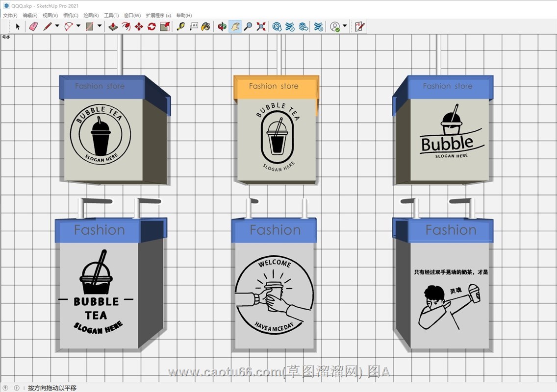This screenshot has width=557, height=392.
Task: Open the 绘图(R) menu
Action: [91, 15]
